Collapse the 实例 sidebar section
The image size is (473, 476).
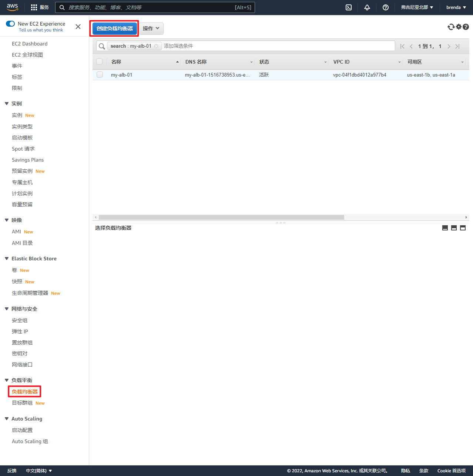click(7, 104)
